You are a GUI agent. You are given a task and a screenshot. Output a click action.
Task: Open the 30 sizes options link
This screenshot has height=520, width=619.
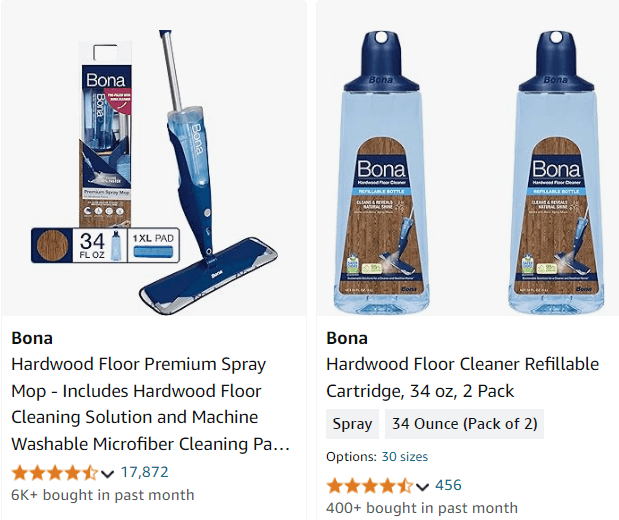coord(404,456)
